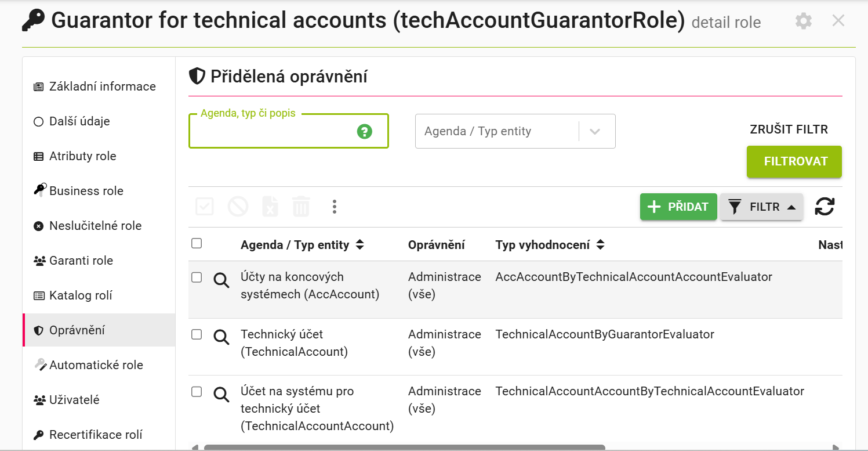This screenshot has height=451, width=868.
Task: Switch to Základní informace tab
Action: [95, 86]
